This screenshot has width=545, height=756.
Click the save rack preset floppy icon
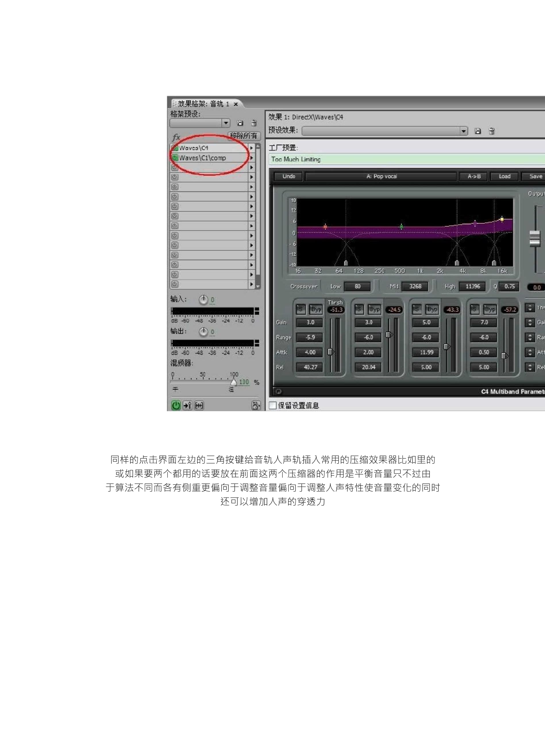click(x=240, y=123)
